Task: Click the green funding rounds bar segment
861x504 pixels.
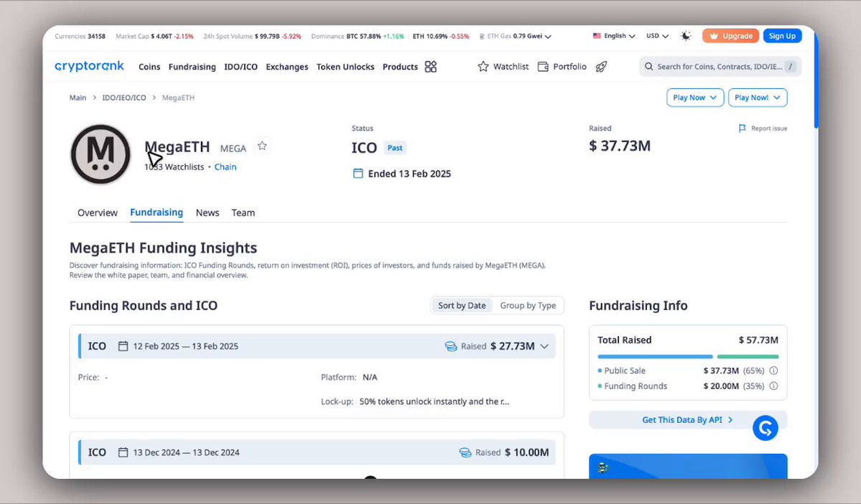Action: tap(748, 357)
